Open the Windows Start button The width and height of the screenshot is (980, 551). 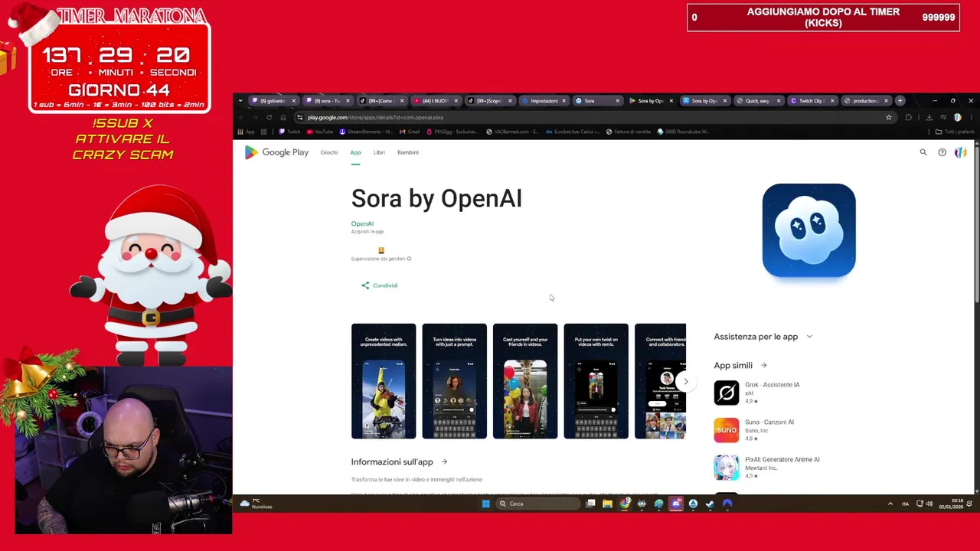point(485,504)
